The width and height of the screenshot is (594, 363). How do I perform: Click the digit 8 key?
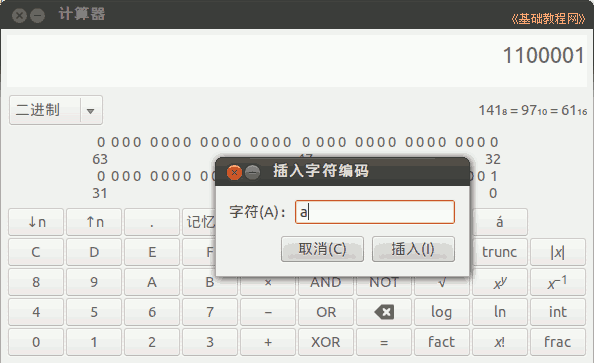(x=36, y=282)
